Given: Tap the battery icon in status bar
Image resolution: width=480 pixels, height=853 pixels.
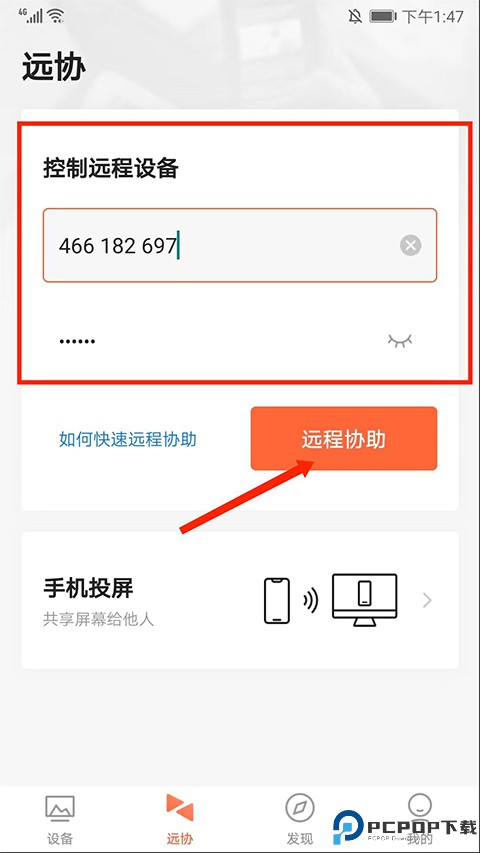Looking at the screenshot, I should click(383, 17).
